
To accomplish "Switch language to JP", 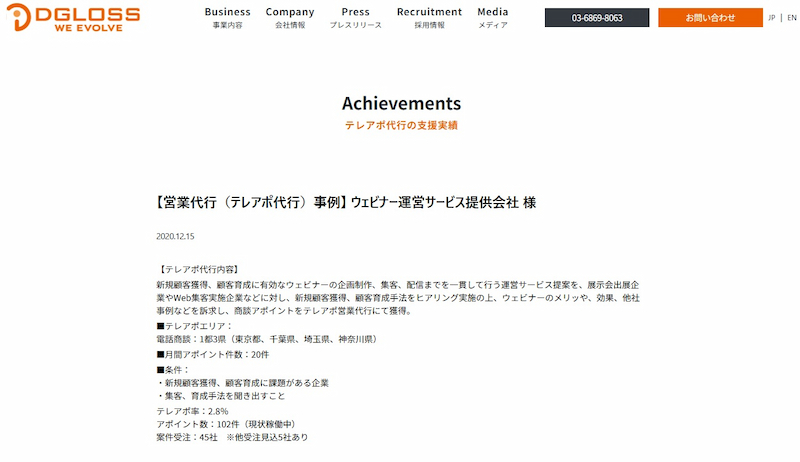I will click(x=771, y=18).
